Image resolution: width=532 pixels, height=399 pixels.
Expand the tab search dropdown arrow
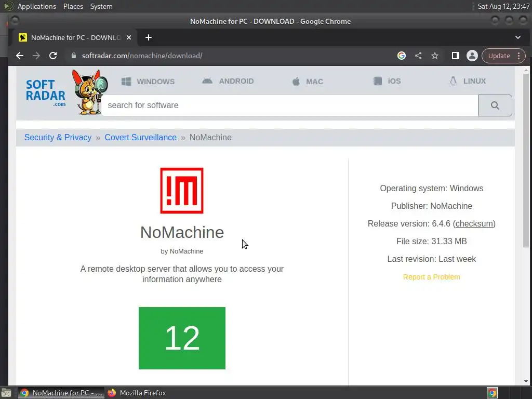coord(518,37)
